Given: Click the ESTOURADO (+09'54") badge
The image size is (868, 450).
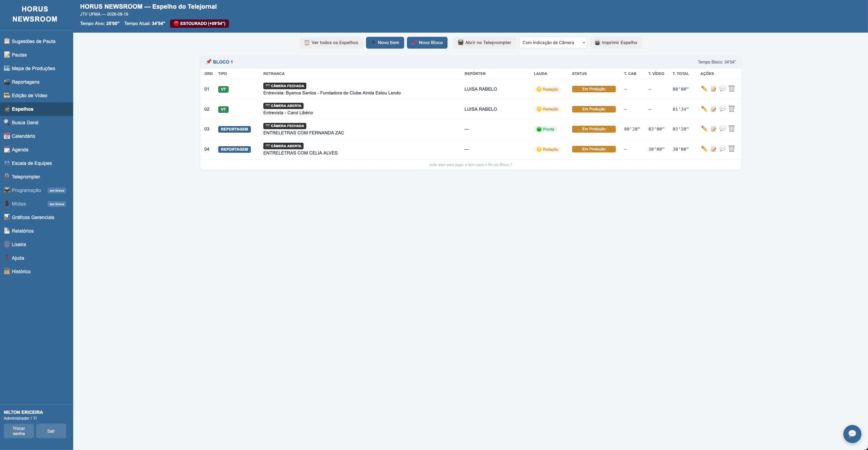Looking at the screenshot, I should click(x=199, y=24).
